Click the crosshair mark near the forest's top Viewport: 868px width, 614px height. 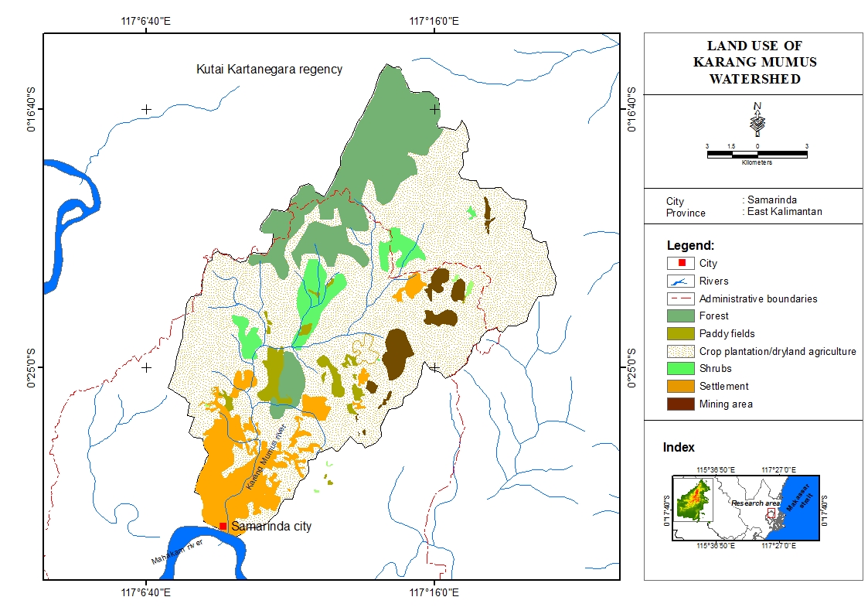[434, 109]
